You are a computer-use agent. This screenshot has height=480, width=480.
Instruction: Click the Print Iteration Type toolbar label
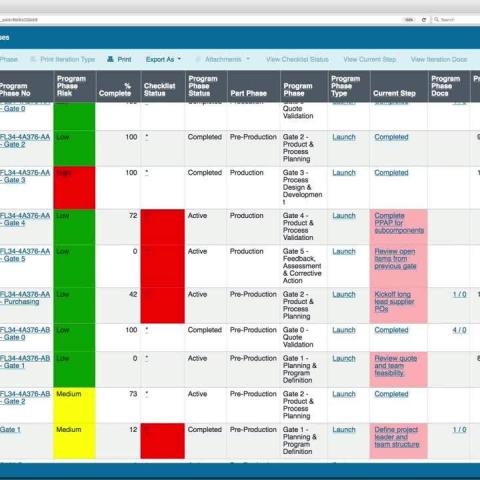[x=68, y=59]
